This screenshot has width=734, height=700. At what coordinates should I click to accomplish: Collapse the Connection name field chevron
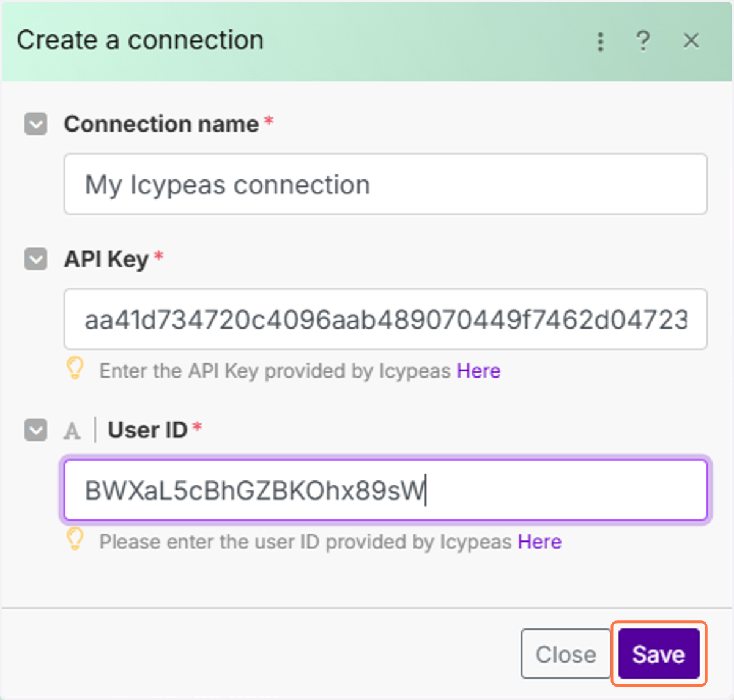[x=36, y=124]
